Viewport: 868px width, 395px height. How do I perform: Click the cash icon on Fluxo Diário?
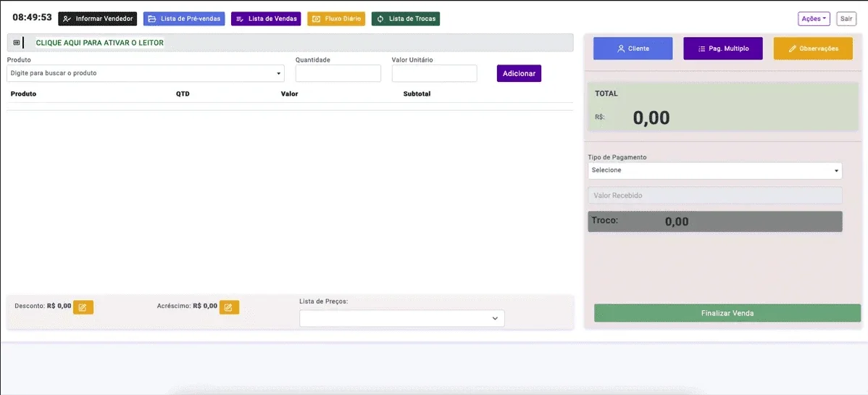coord(316,19)
